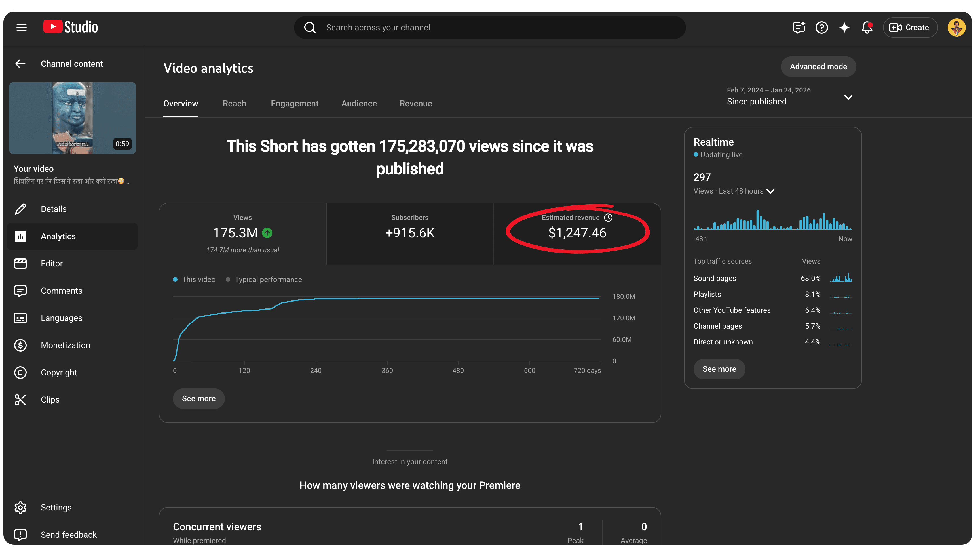Toggle the 'This video' chart legend
980x553 pixels.
(x=194, y=279)
